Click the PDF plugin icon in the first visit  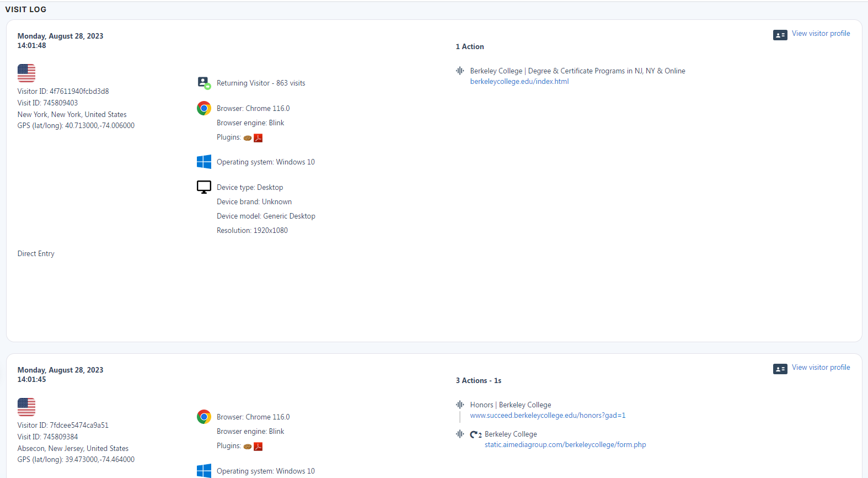click(x=258, y=138)
